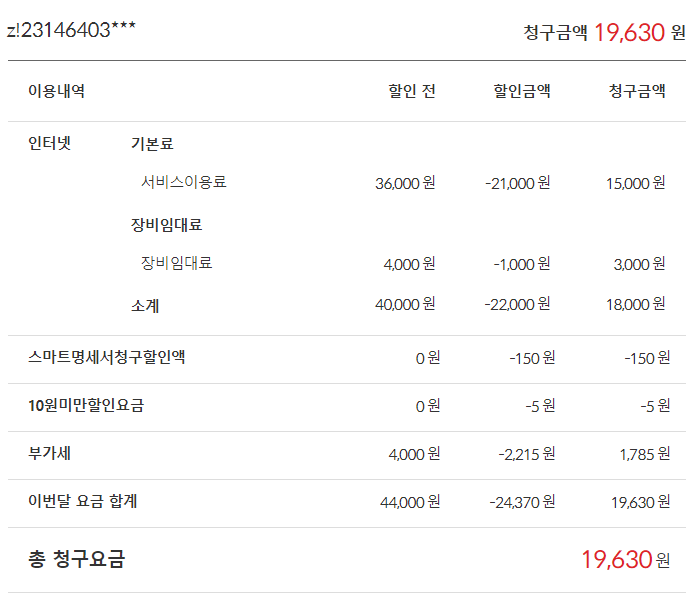Click the -21,000 원 discount value
The image size is (700, 595).
tap(517, 183)
